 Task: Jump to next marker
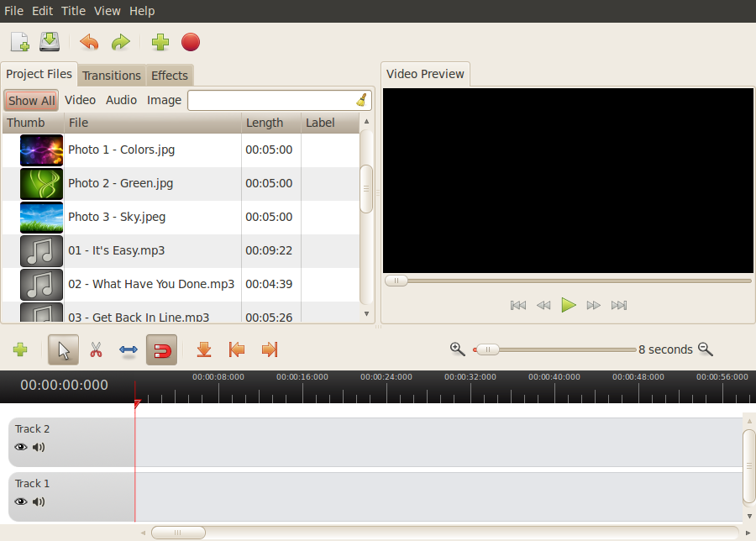270,349
